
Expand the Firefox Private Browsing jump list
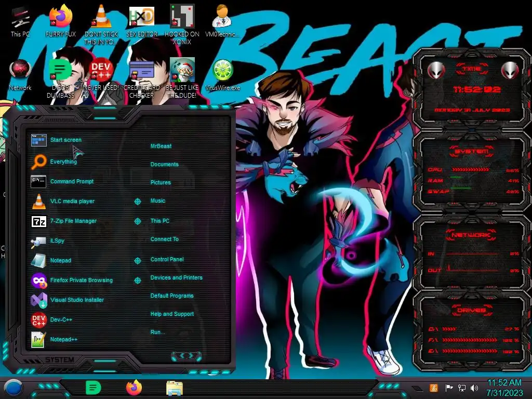(x=137, y=281)
